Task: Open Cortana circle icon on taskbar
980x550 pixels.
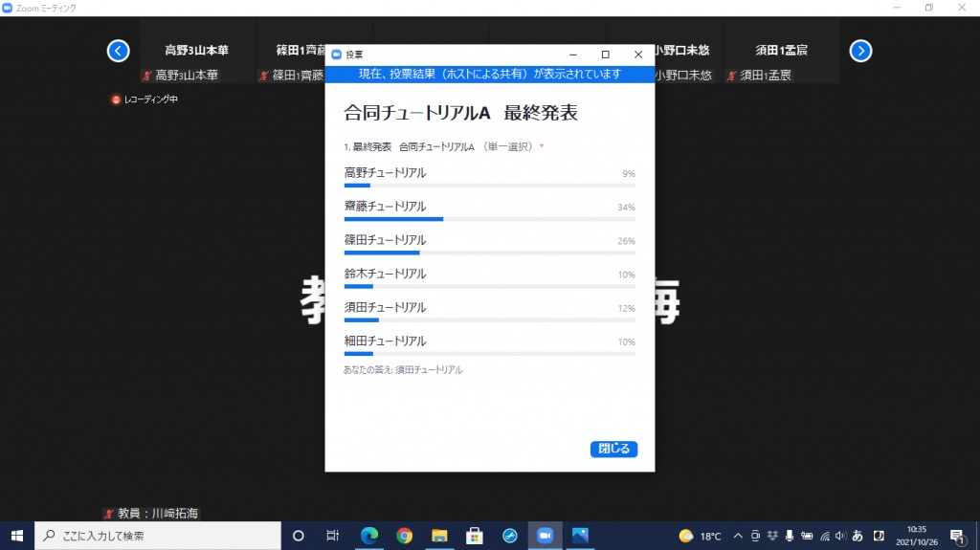Action: click(298, 536)
